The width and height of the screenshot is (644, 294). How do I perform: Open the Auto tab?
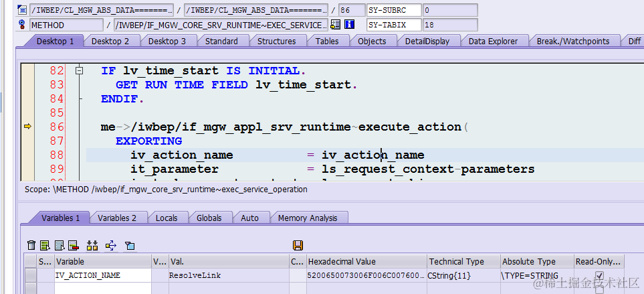point(249,218)
